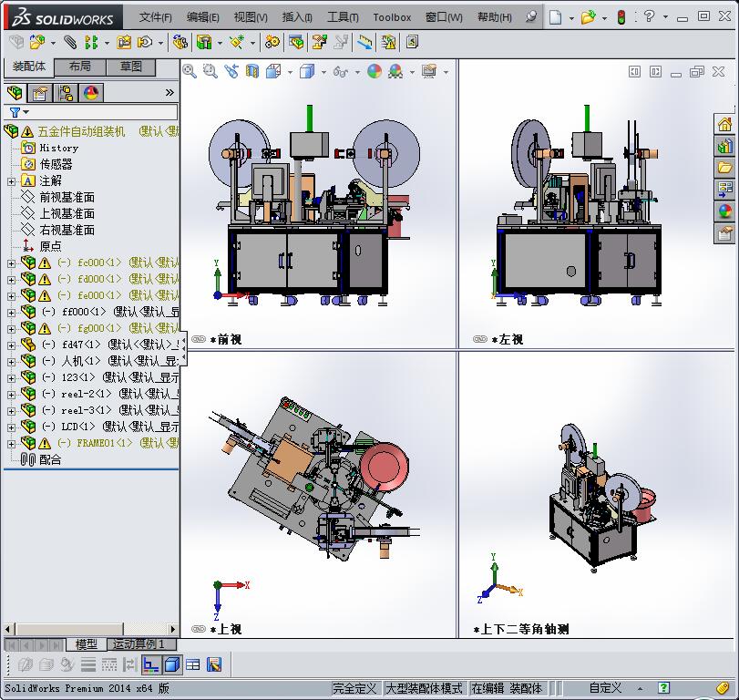Select the 模型 bottom tab

click(x=87, y=643)
